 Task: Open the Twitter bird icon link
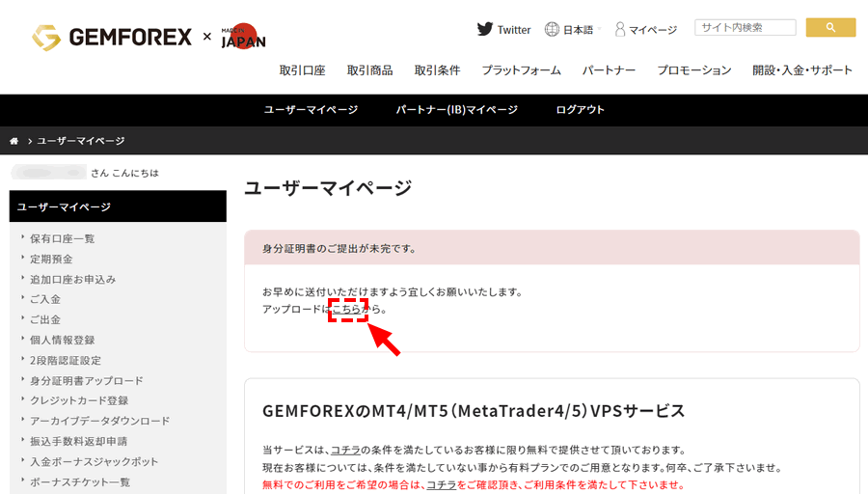click(485, 29)
